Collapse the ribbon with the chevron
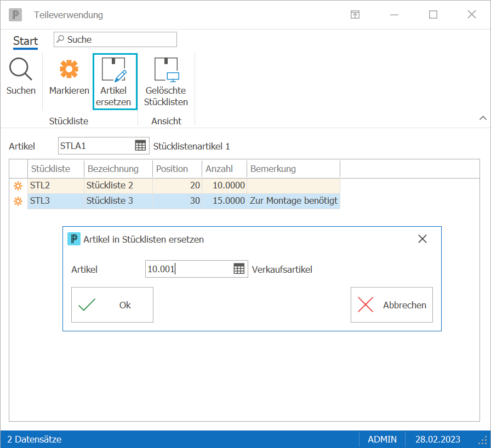Screen dimensions: 491x448 pyautogui.click(x=483, y=118)
